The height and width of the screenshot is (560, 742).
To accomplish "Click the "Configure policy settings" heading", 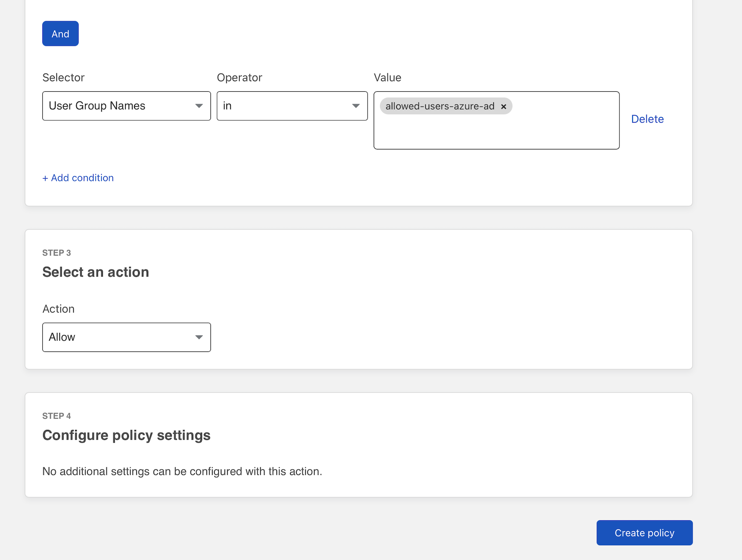I will pyautogui.click(x=126, y=435).
